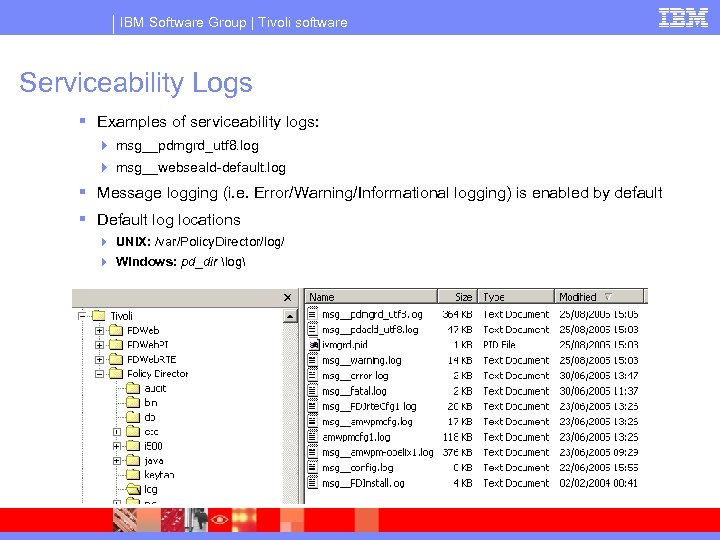Click the PDWebRTE folder icon

coord(116,359)
